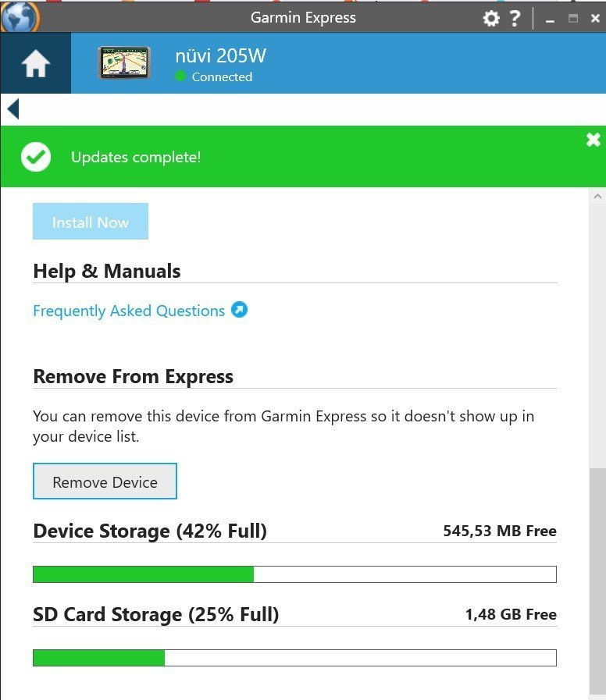
Task: Click the green checkmark success icon
Action: pyautogui.click(x=36, y=157)
